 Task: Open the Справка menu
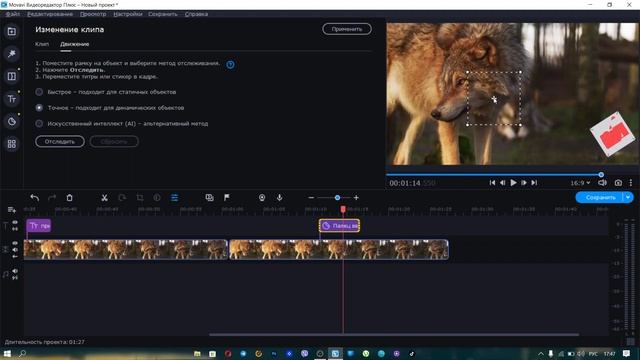pyautogui.click(x=196, y=14)
